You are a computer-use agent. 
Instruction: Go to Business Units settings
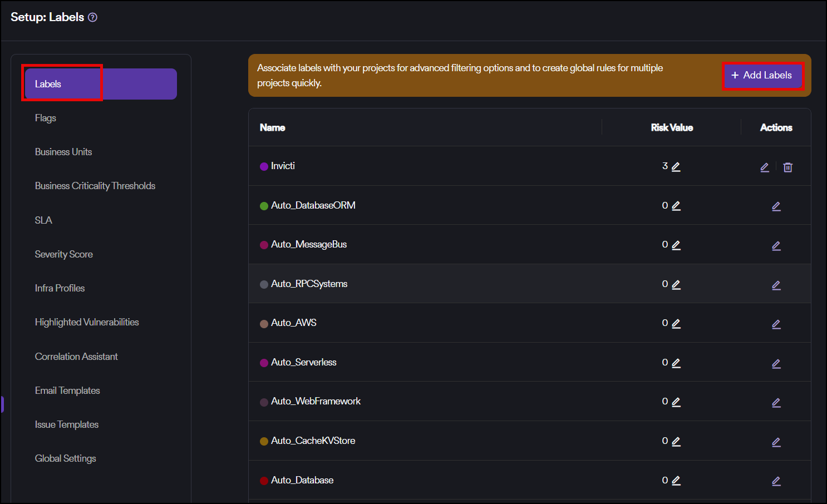63,152
